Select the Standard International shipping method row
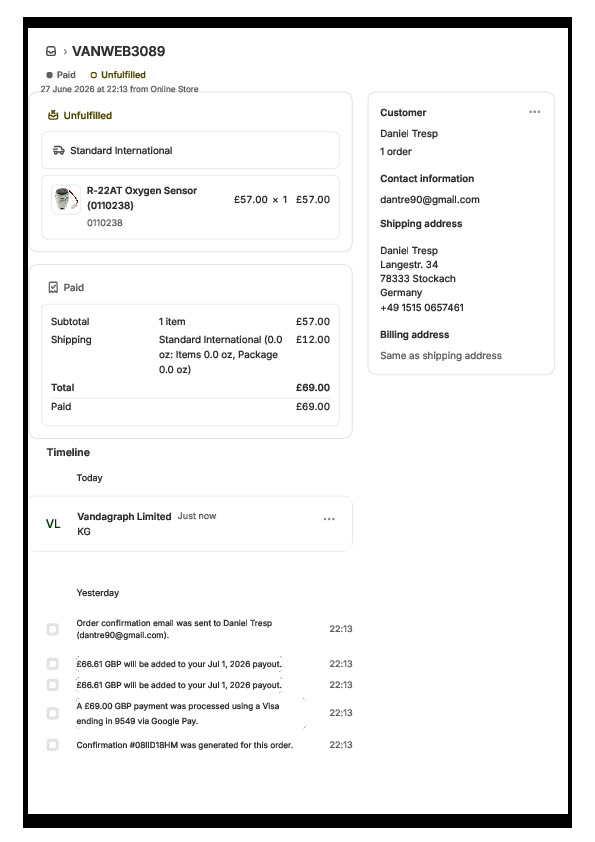Viewport: 595px width, 842px height. click(190, 150)
